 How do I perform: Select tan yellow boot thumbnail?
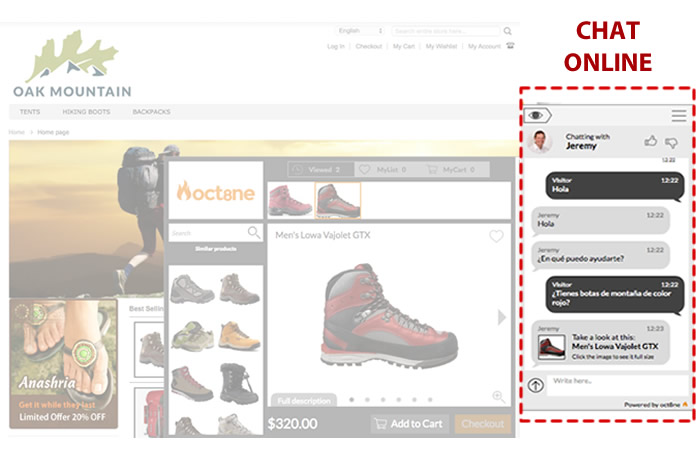point(239,336)
